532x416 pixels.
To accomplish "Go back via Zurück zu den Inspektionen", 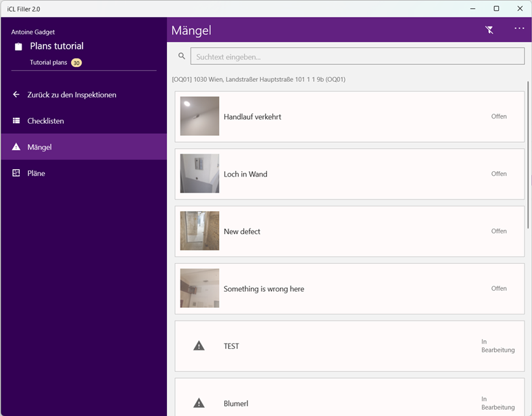I will coord(84,95).
